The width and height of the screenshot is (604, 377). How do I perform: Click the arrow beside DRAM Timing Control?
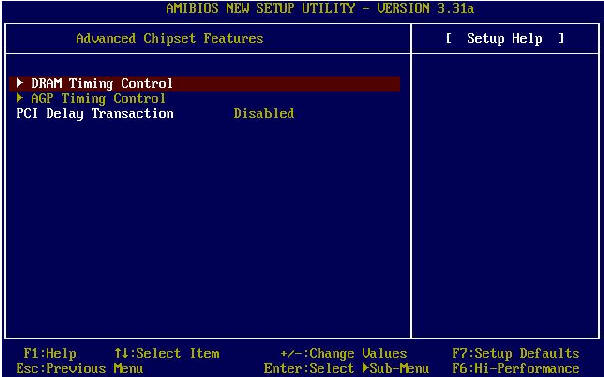coord(20,82)
